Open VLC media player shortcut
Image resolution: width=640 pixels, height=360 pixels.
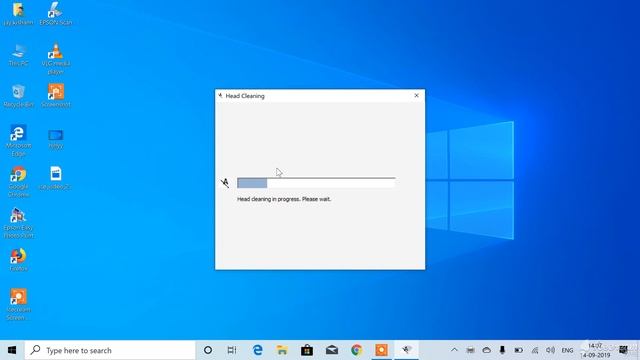(56, 59)
